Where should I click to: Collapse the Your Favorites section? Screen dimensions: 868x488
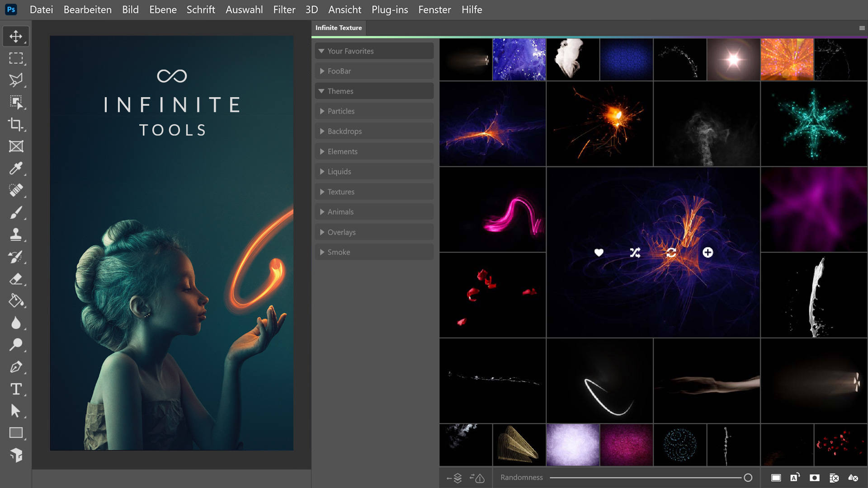(x=374, y=51)
